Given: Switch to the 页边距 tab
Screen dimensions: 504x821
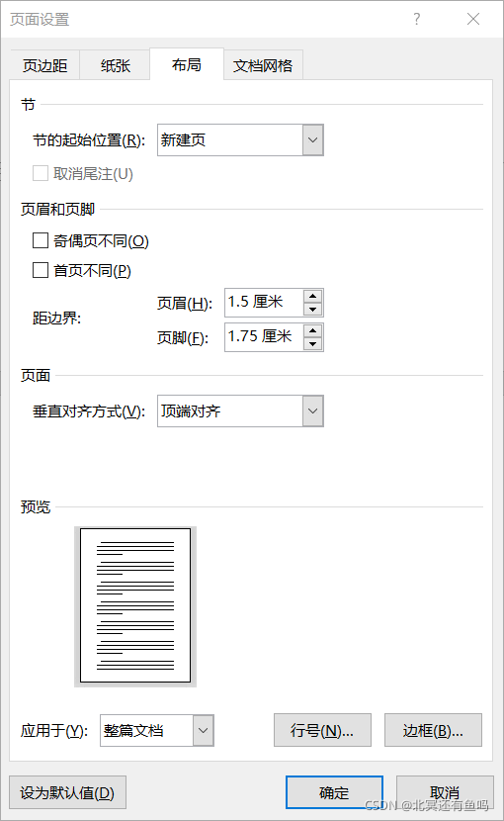Looking at the screenshot, I should click(x=45, y=65).
